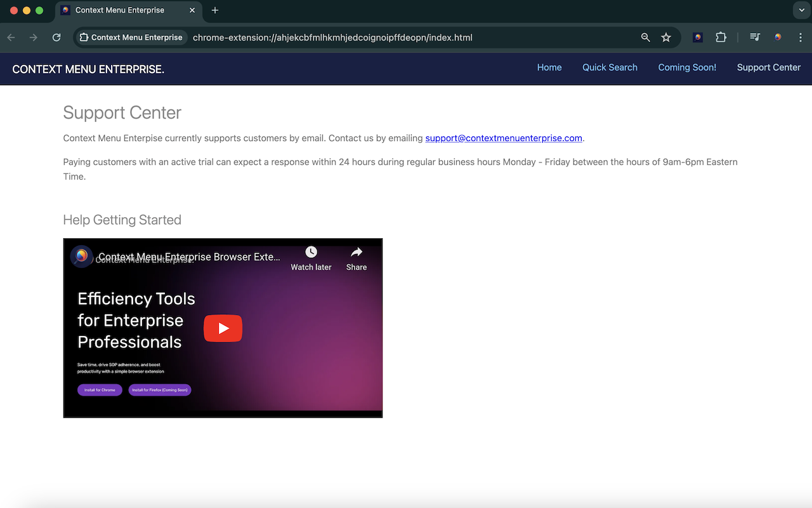Image resolution: width=812 pixels, height=508 pixels.
Task: Bookmark this page with the star icon
Action: (x=666, y=37)
